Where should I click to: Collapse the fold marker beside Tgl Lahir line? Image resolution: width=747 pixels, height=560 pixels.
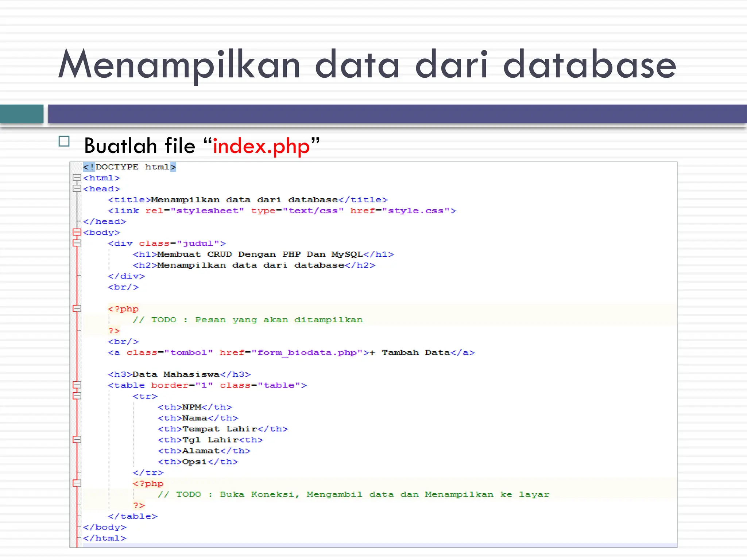77,440
